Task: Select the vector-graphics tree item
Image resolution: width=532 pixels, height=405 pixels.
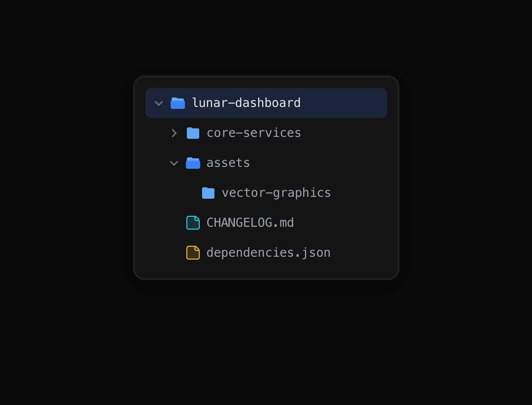Action: 276,193
